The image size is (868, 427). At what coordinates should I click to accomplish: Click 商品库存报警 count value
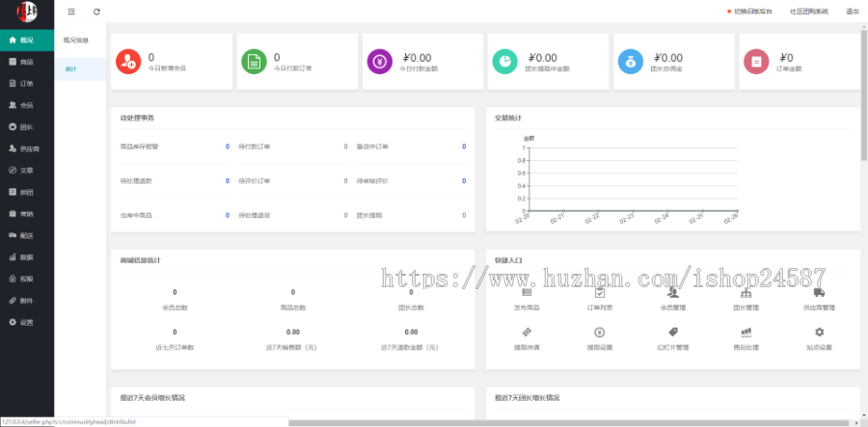(227, 147)
